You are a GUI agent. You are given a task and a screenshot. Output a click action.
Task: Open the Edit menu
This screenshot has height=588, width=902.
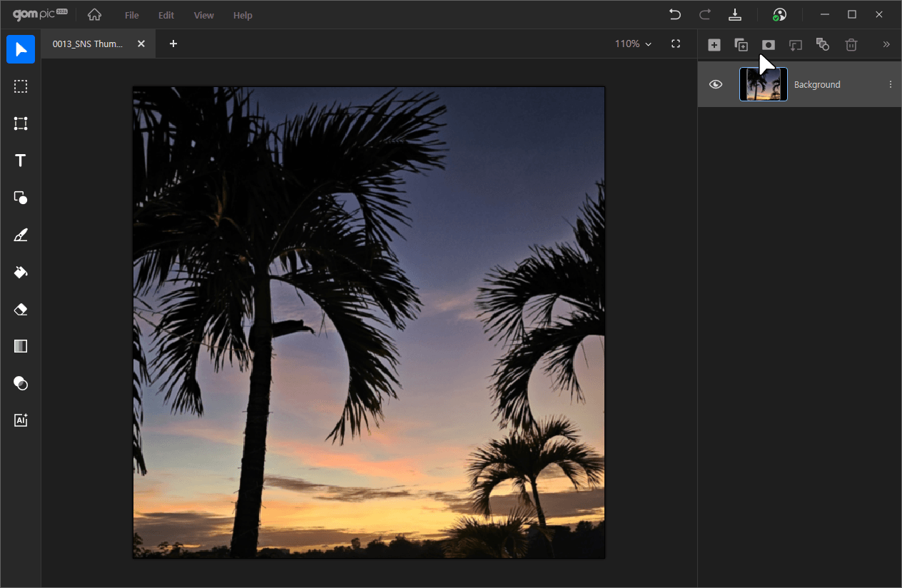tap(166, 15)
